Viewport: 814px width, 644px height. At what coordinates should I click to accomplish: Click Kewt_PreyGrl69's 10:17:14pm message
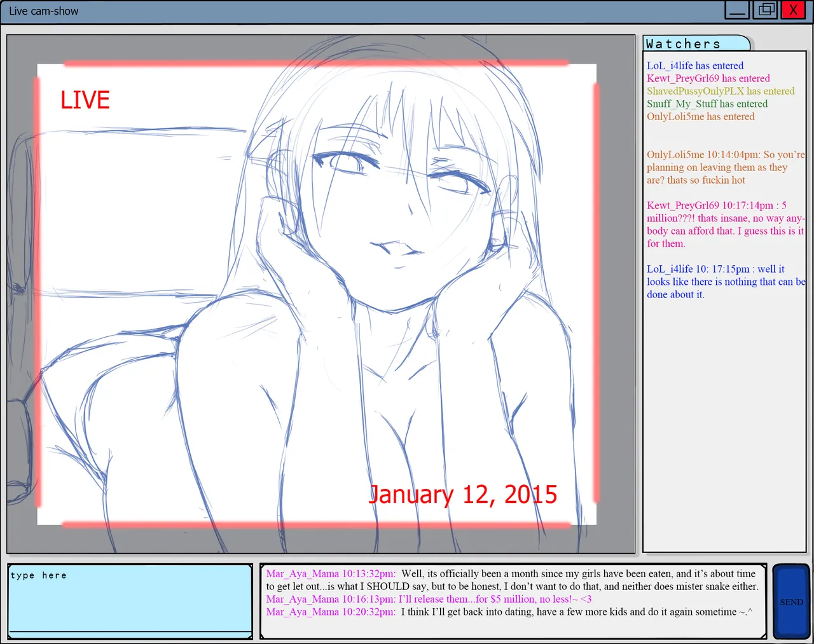726,224
